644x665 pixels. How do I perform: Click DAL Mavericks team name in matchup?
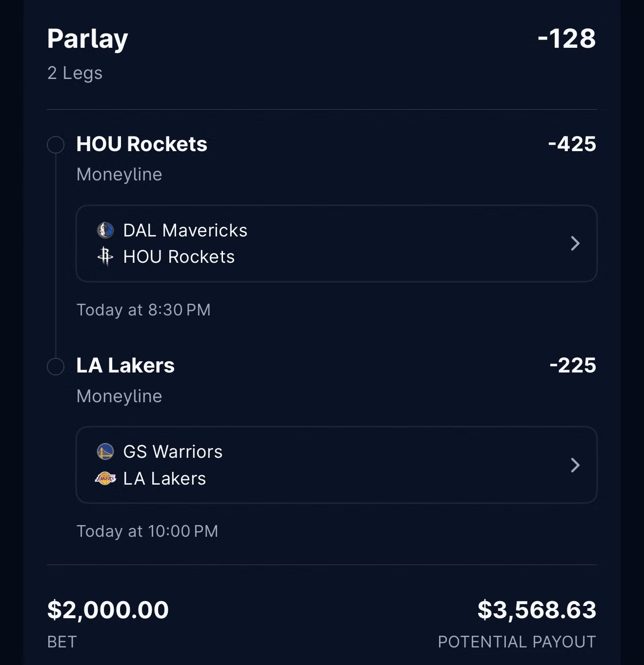pos(185,230)
